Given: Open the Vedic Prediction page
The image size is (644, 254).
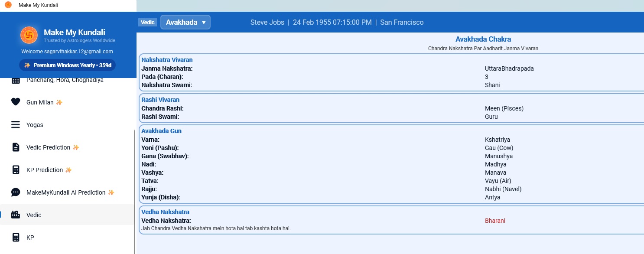Looking at the screenshot, I should (x=67, y=147).
